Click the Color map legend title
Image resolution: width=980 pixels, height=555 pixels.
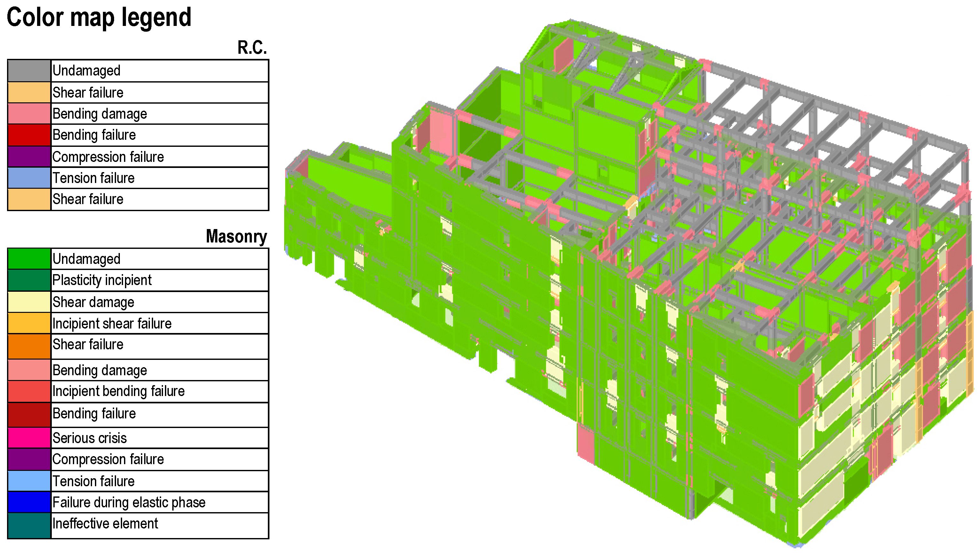[x=99, y=17]
